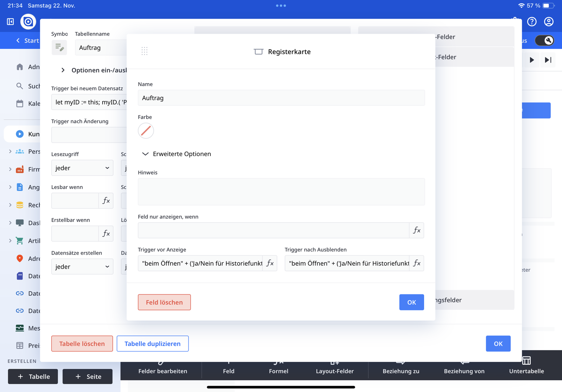
Task: Go to next record arrow
Action: click(x=532, y=60)
